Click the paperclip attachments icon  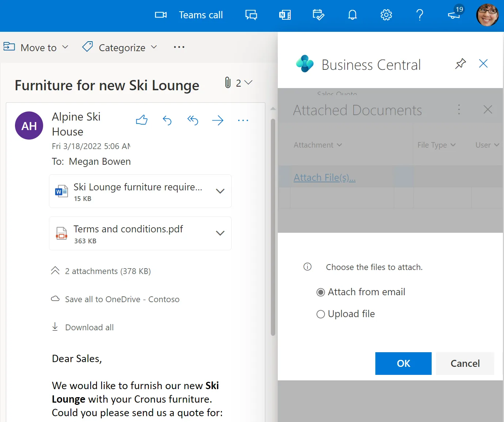(228, 83)
